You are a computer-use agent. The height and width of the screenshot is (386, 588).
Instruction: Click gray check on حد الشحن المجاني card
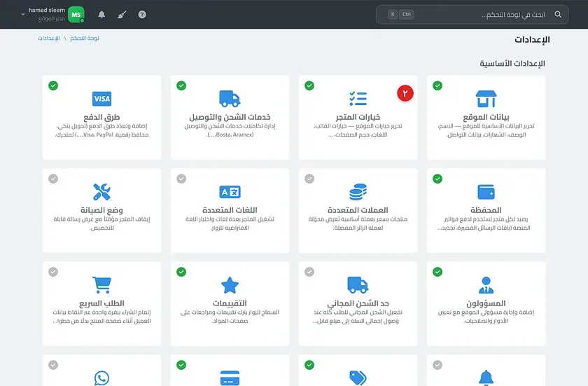(309, 272)
